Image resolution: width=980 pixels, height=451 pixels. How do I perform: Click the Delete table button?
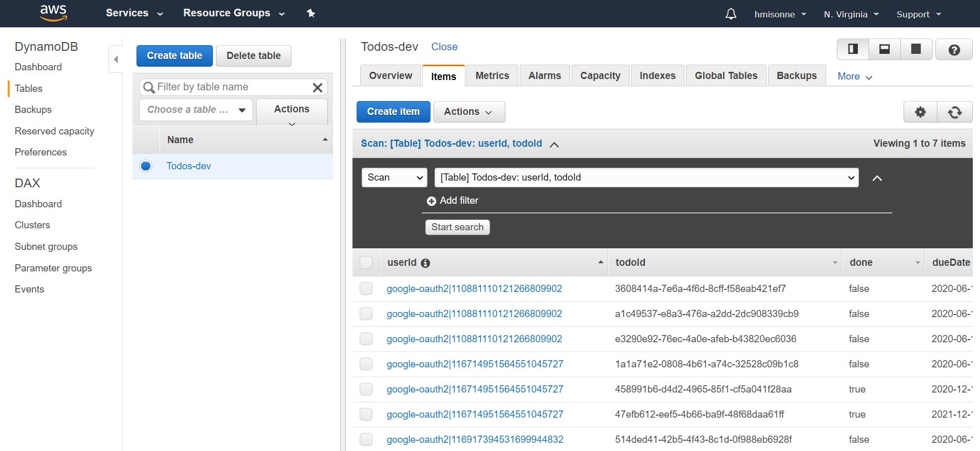253,56
